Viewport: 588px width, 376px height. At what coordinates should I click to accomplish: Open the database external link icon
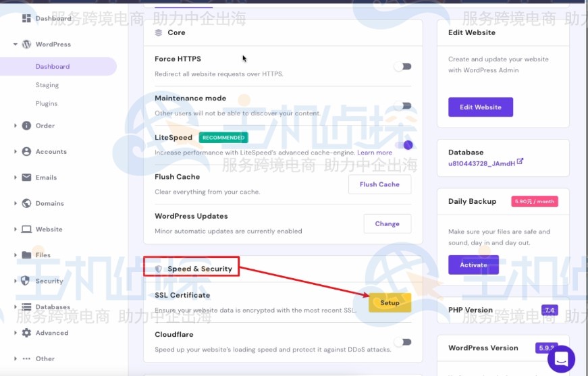point(520,161)
